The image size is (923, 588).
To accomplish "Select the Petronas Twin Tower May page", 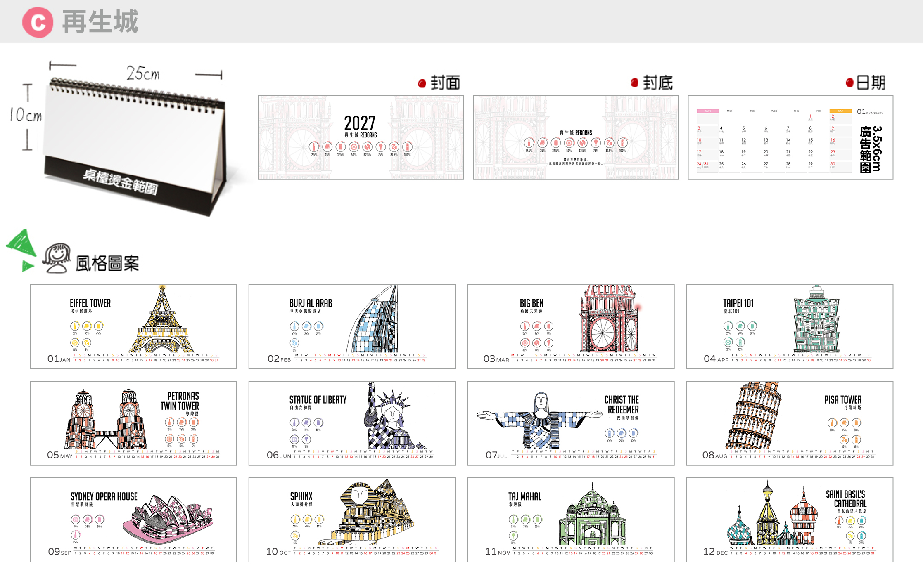I will coord(133,423).
